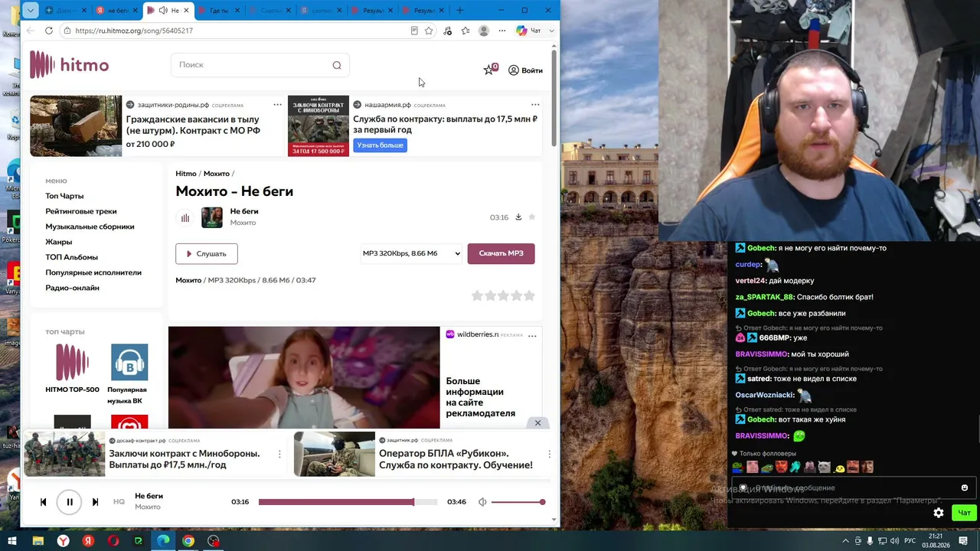Close the bottom ad banner
The height and width of the screenshot is (551, 980).
[537, 423]
